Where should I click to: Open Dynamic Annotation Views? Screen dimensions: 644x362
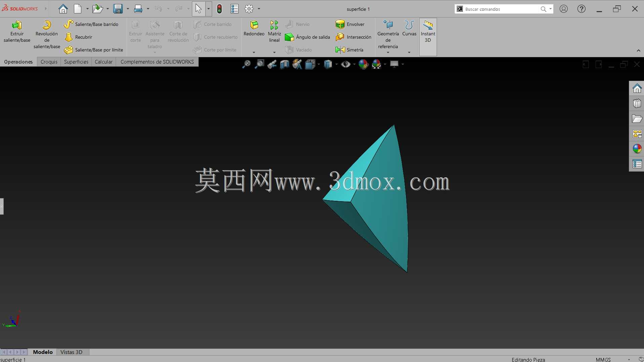(x=297, y=64)
